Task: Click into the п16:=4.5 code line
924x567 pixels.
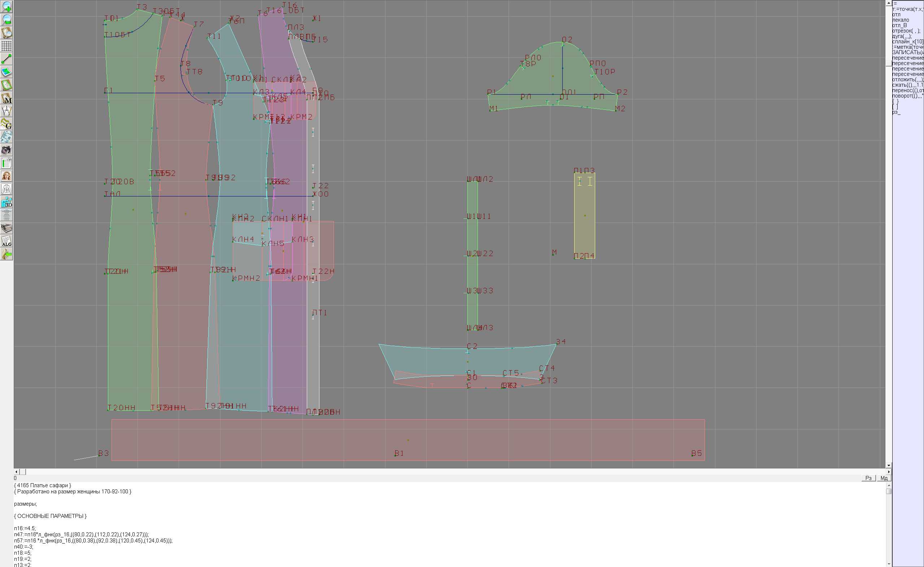Action: tap(25, 528)
